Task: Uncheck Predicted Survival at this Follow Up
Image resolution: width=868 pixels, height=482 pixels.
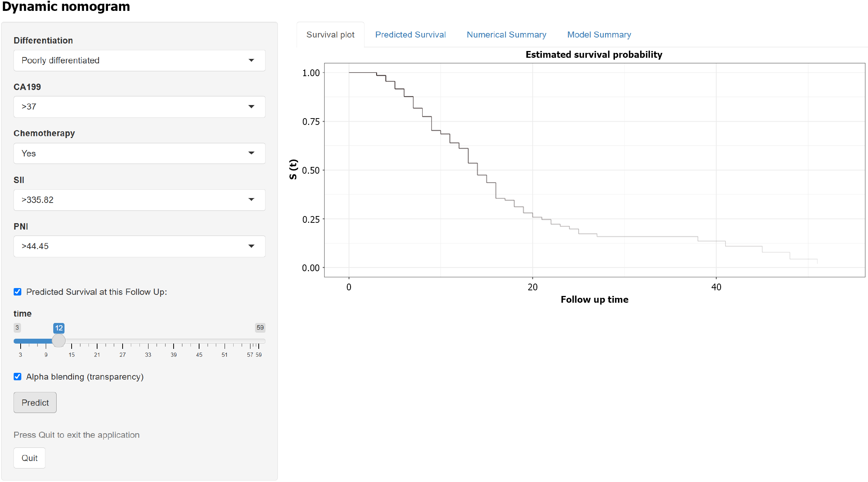Action: (x=18, y=292)
